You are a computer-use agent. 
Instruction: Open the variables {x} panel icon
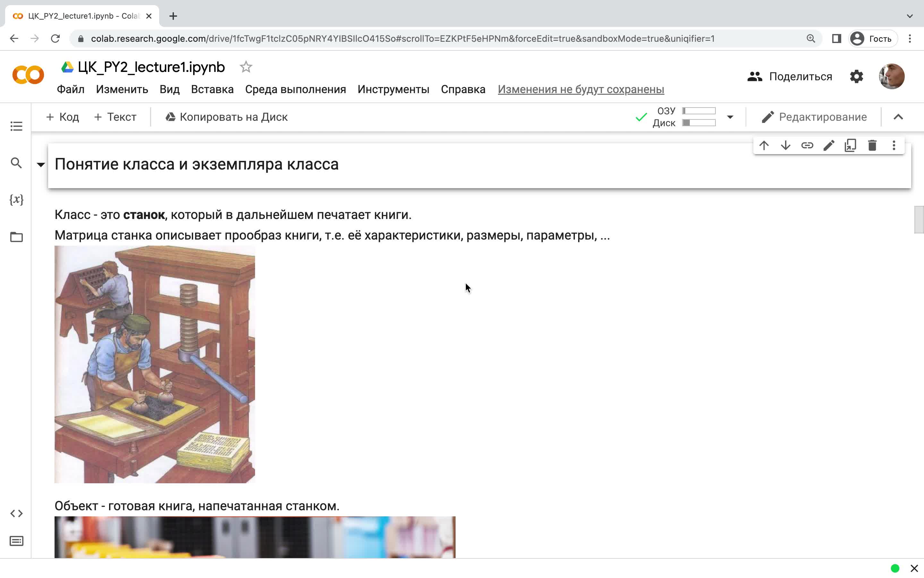(16, 199)
